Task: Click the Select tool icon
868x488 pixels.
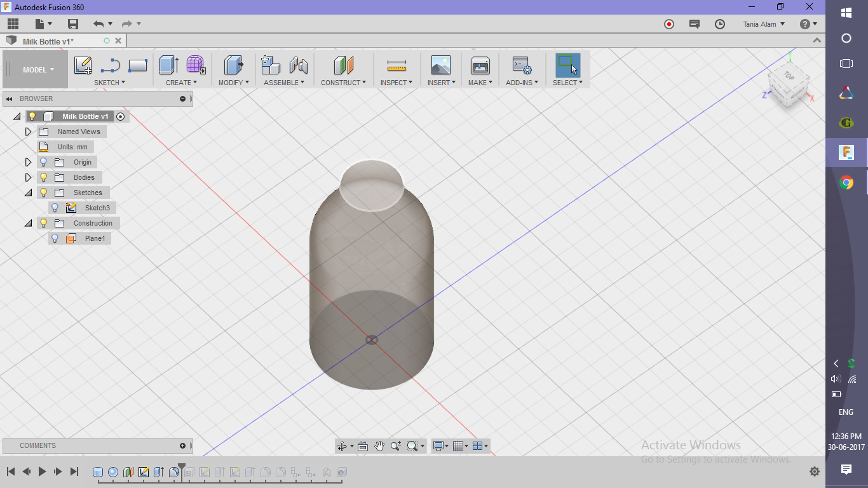Action: [x=567, y=65]
